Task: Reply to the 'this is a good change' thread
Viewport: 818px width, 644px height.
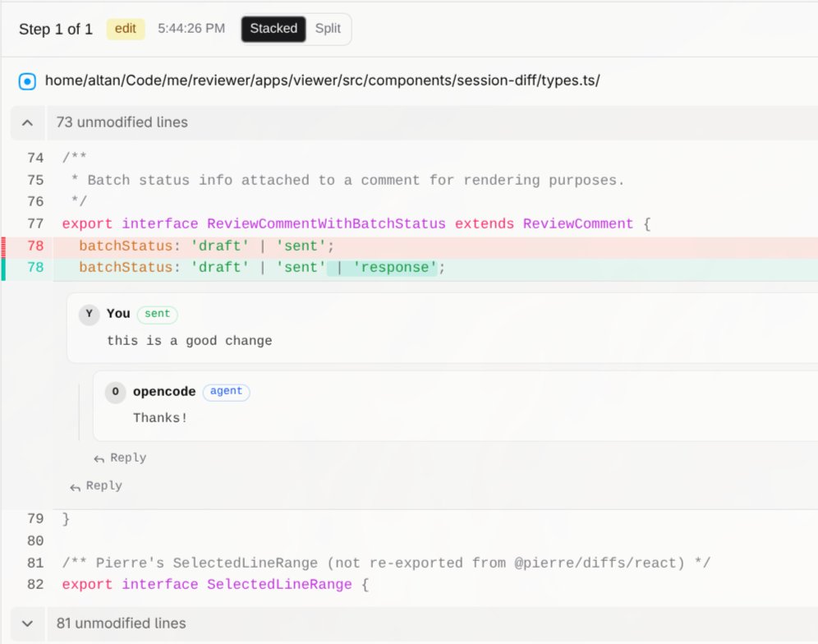Action: [96, 485]
